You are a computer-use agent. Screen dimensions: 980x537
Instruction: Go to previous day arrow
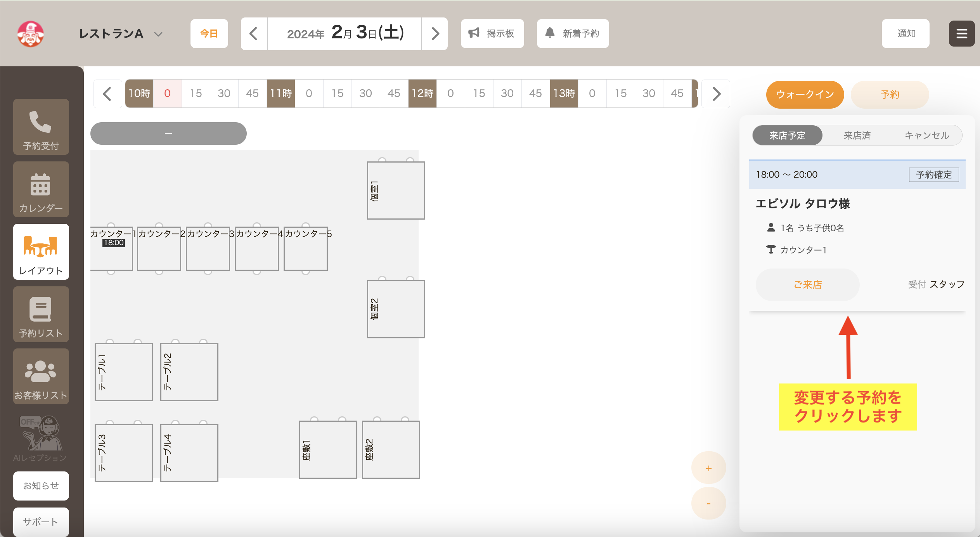[x=254, y=34]
